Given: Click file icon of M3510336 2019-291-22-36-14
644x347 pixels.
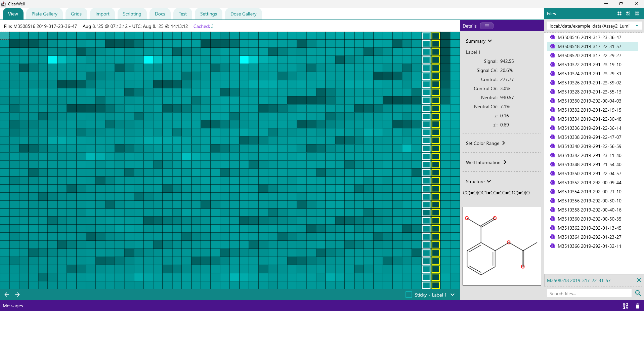Looking at the screenshot, I should (552, 128).
